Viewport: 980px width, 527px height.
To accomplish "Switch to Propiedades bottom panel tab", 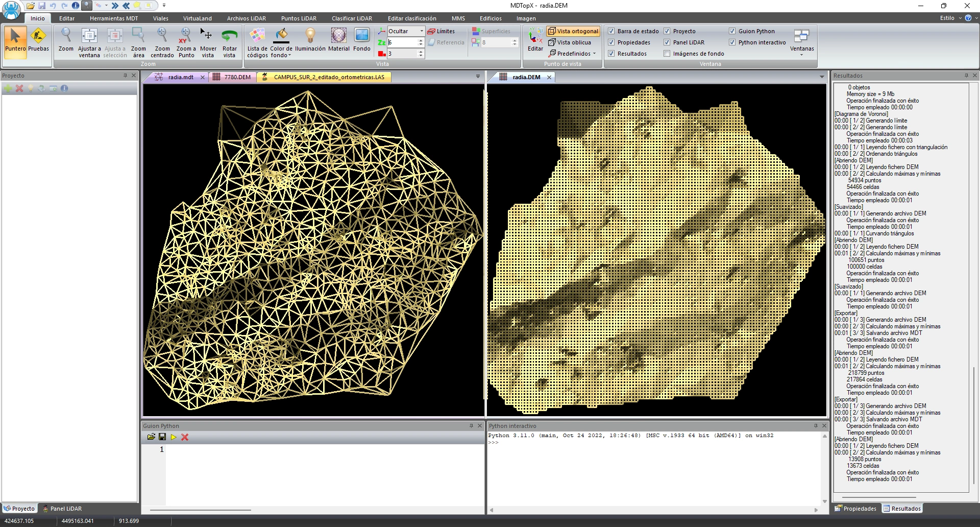I will [855, 509].
